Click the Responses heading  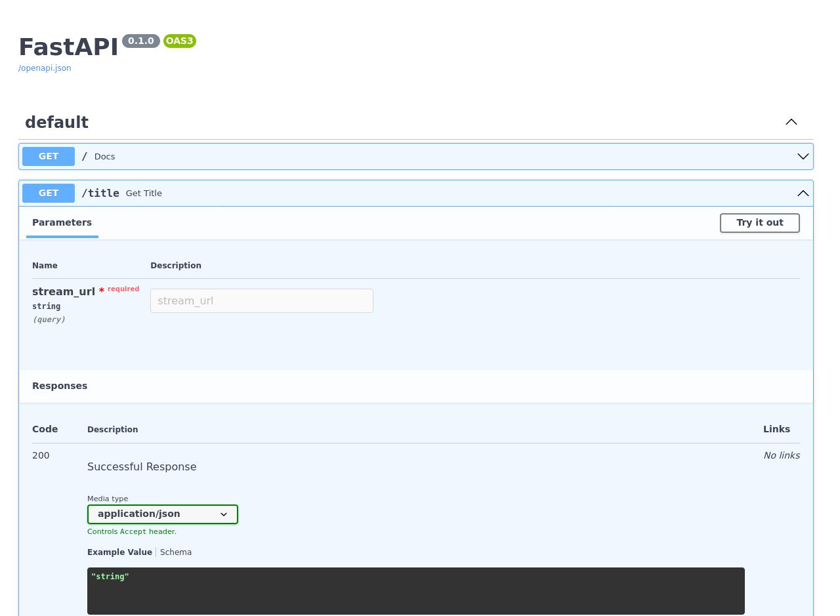click(60, 386)
